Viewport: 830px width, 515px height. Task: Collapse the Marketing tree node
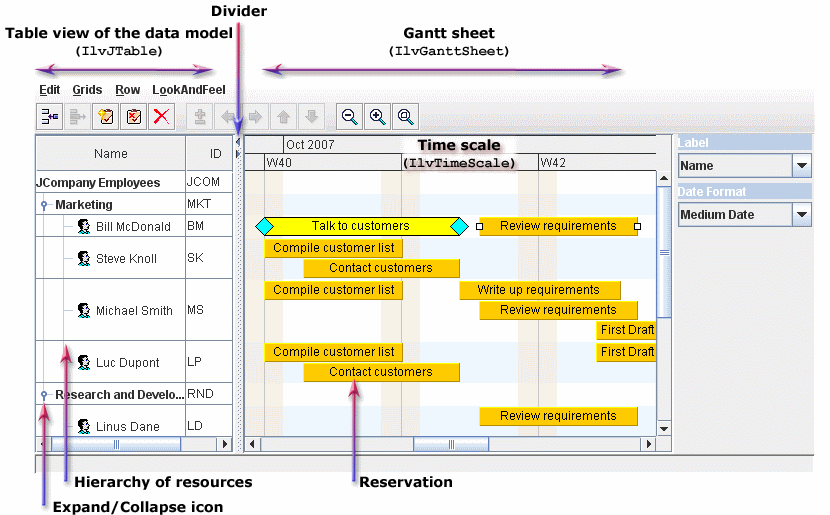click(44, 205)
